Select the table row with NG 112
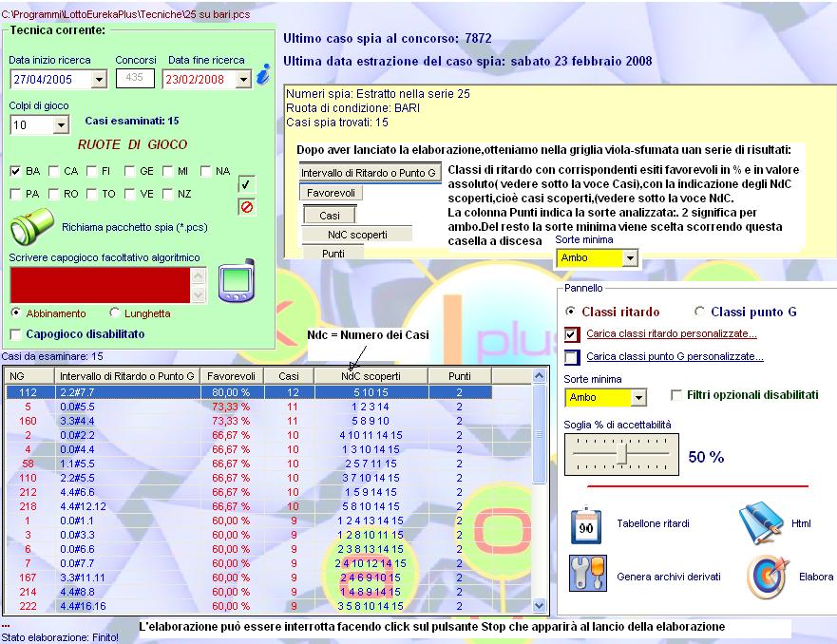837x644 pixels. tap(249, 392)
